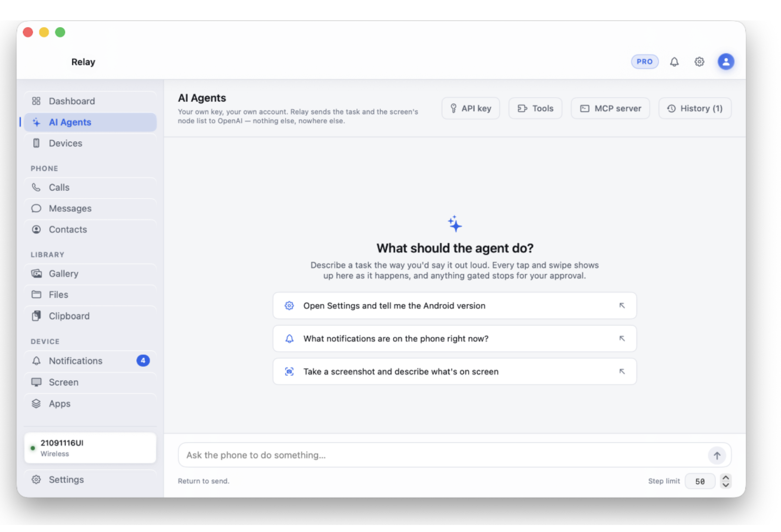Click the Gallery pictures icon
Screen dimensions: 781x532
pyautogui.click(x=36, y=273)
